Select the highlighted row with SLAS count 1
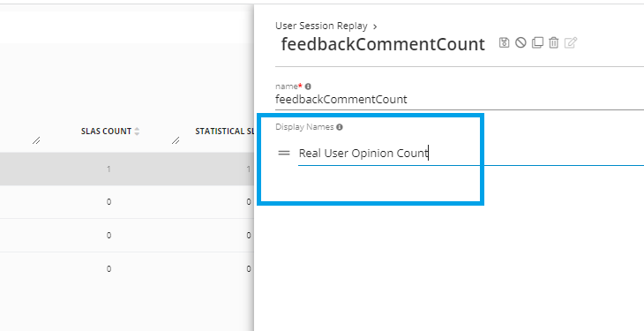The image size is (644, 331). (127, 169)
